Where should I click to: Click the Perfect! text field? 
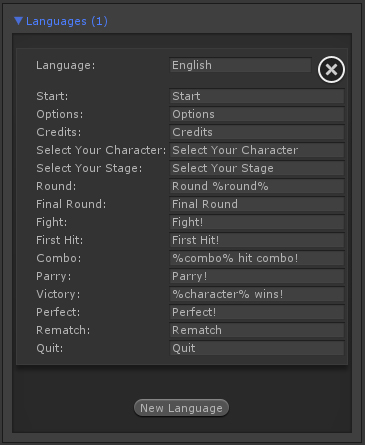pos(257,312)
